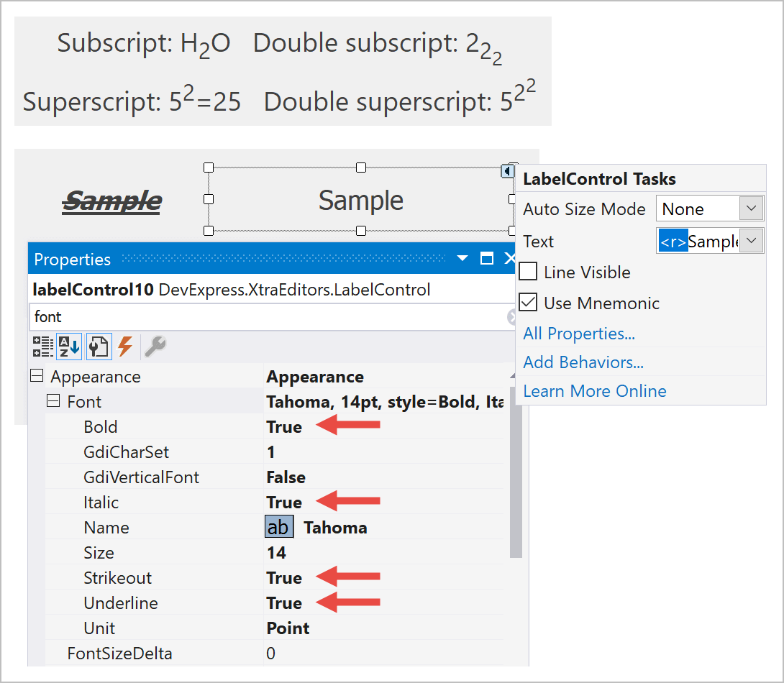Clear the font search using the clear icon

512,316
